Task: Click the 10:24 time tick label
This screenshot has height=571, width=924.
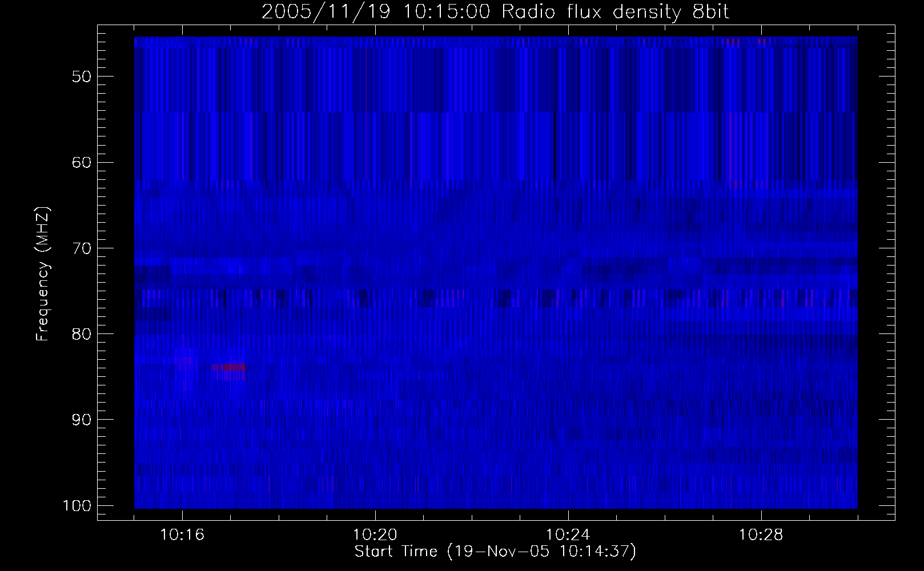Action: [x=568, y=536]
